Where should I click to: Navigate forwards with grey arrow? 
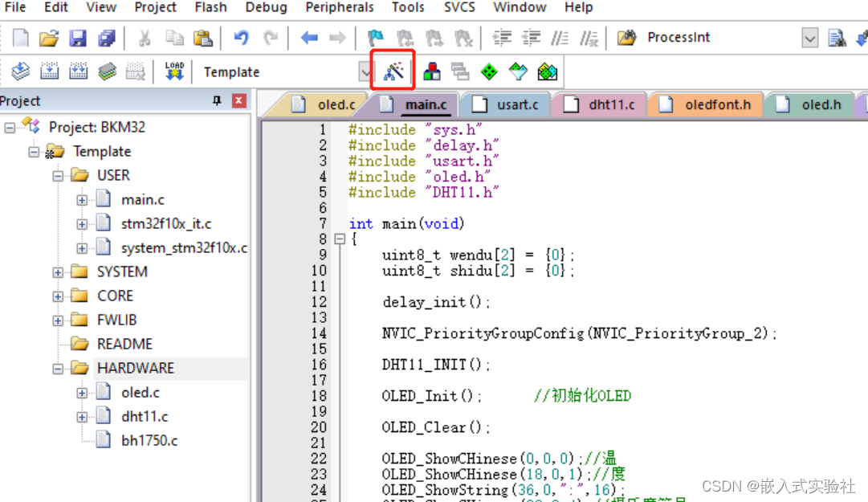(337, 38)
